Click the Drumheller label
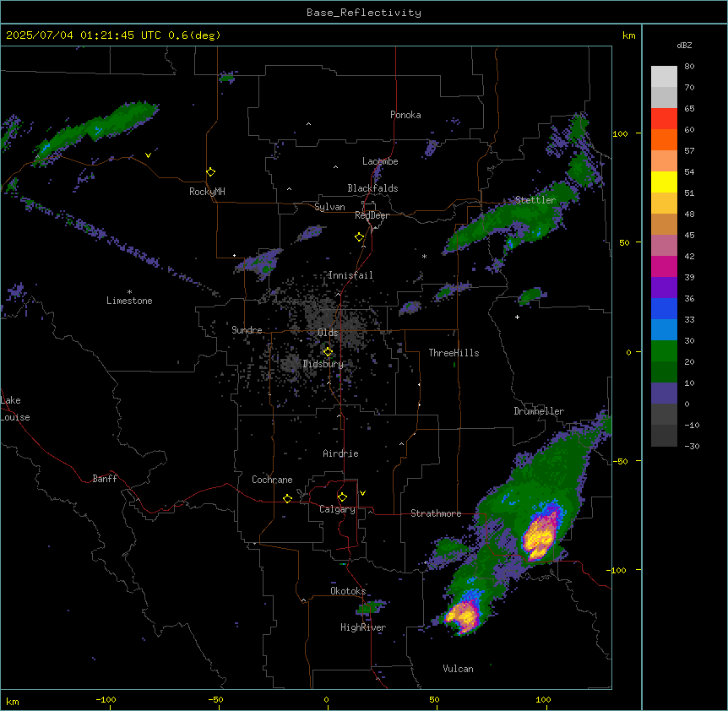The height and width of the screenshot is (711, 728). click(x=539, y=411)
